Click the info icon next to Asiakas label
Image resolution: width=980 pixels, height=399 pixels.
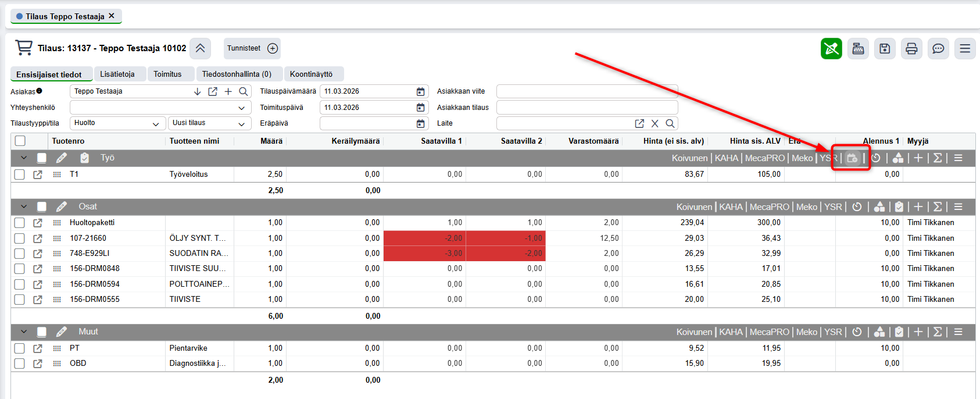[40, 91]
